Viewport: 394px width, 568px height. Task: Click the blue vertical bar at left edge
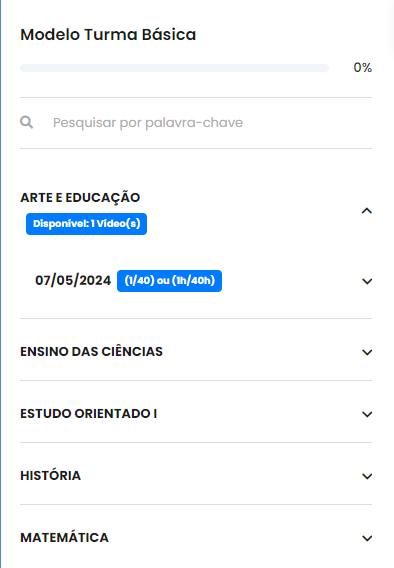tap(1, 284)
